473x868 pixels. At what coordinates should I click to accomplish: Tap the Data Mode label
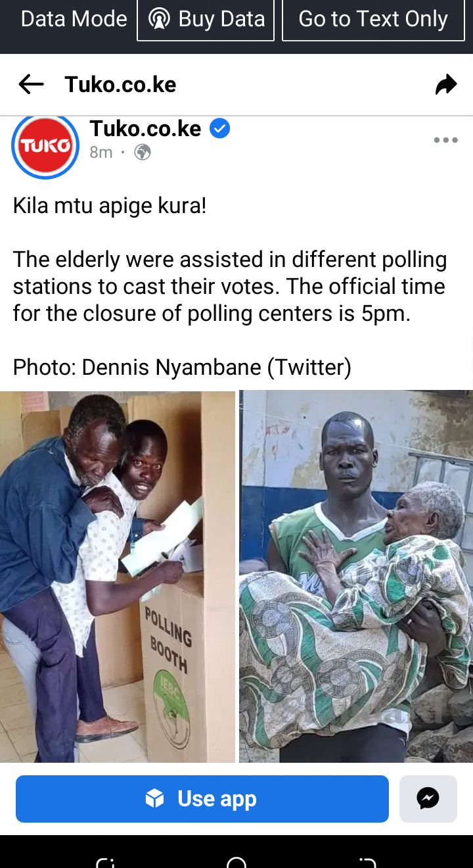74,19
